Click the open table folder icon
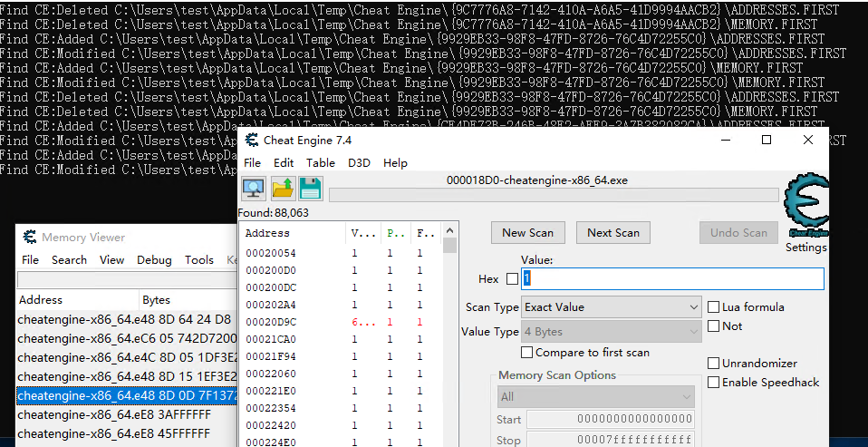This screenshot has height=447, width=868. [x=283, y=189]
